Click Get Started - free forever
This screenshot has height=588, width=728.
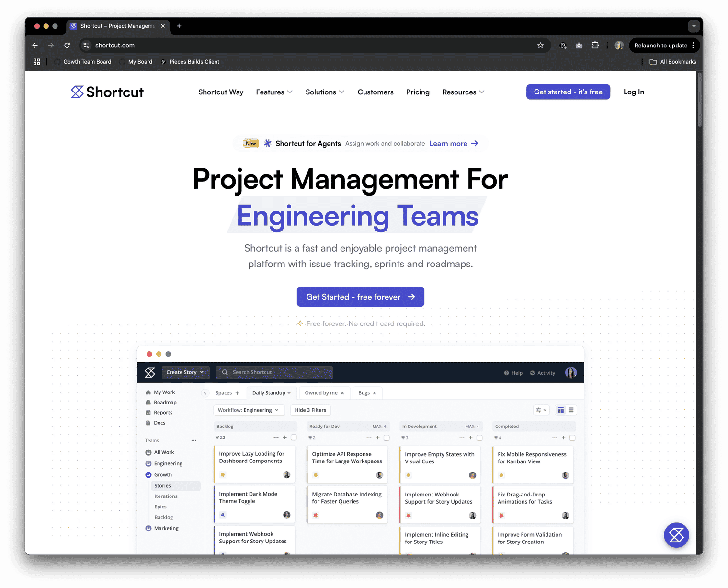pos(361,297)
